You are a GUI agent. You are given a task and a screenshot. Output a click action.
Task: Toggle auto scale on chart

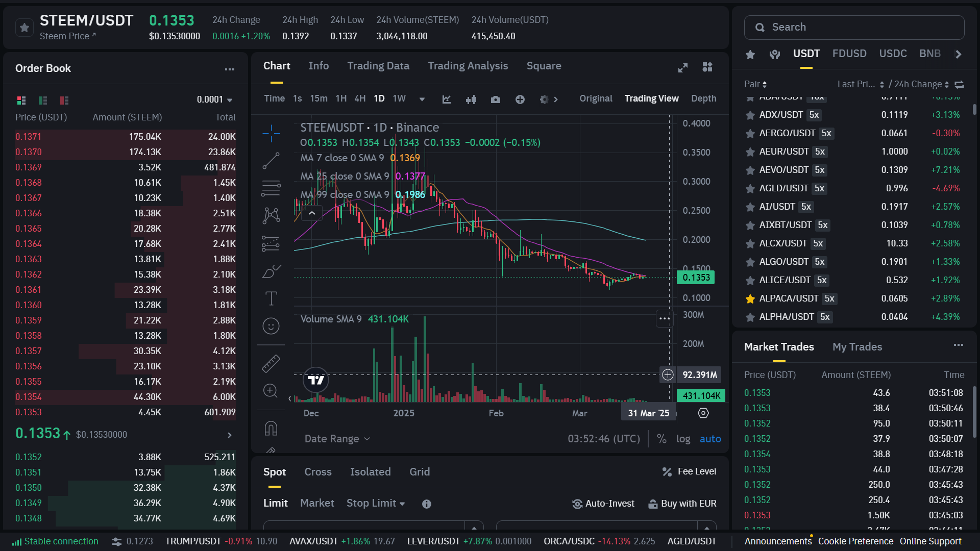710,439
